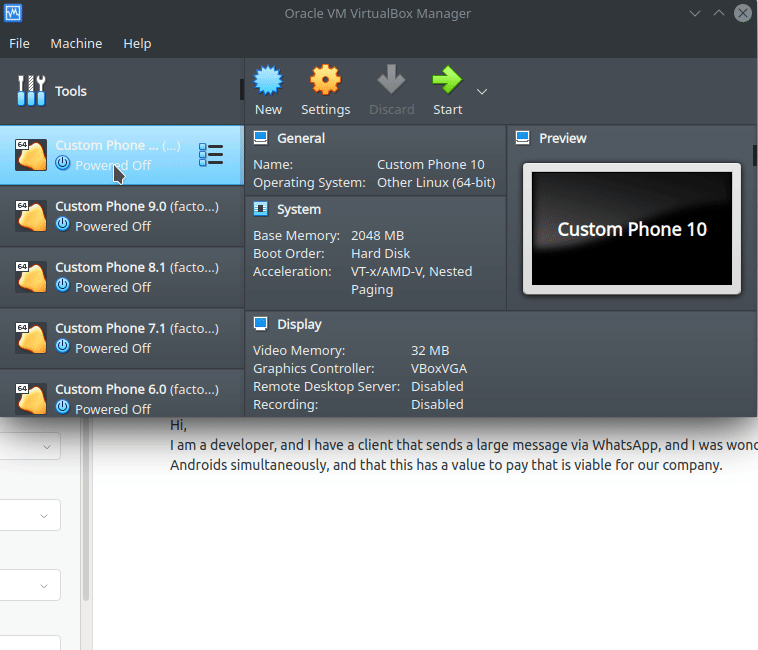Shade the window with the title bar down chevron
Screen dimensions: 758x650
click(695, 14)
